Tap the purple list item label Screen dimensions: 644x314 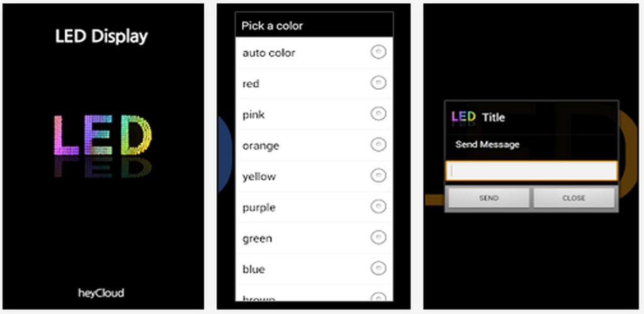[x=259, y=207]
